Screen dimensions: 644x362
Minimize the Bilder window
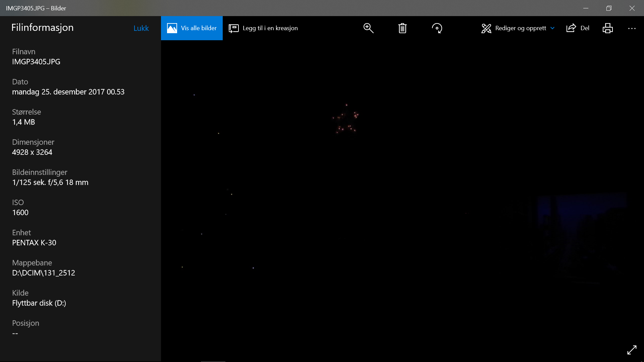[586, 8]
